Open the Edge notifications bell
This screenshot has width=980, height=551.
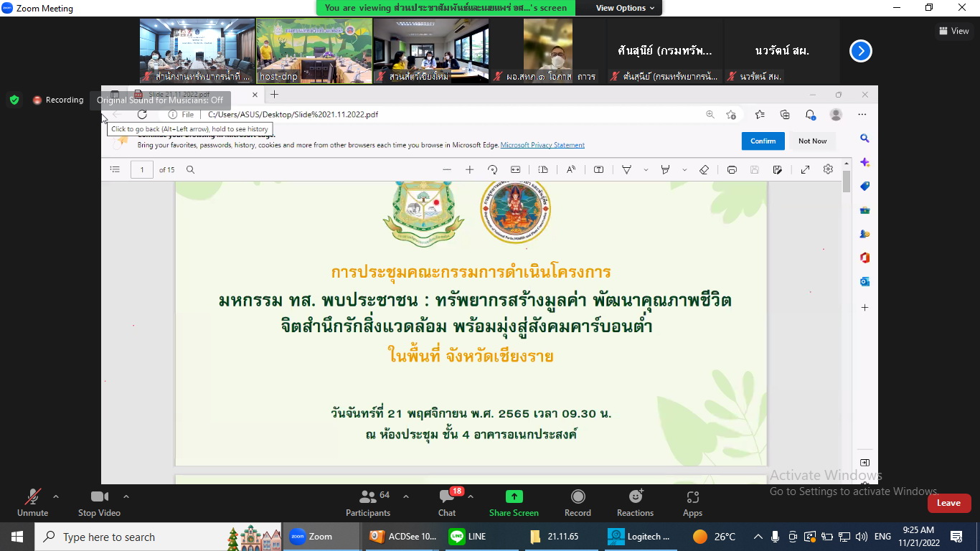pyautogui.click(x=810, y=115)
